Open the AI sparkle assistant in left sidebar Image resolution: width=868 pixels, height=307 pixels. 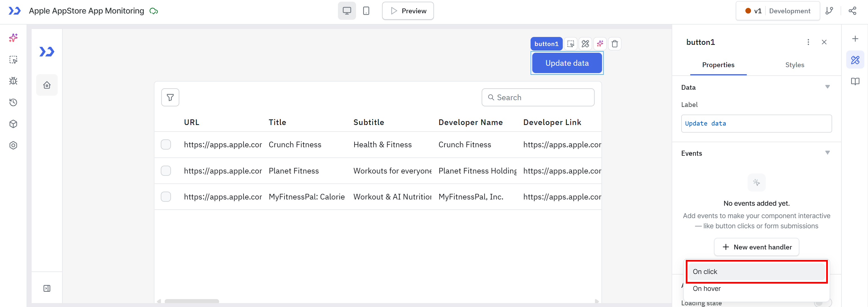13,38
